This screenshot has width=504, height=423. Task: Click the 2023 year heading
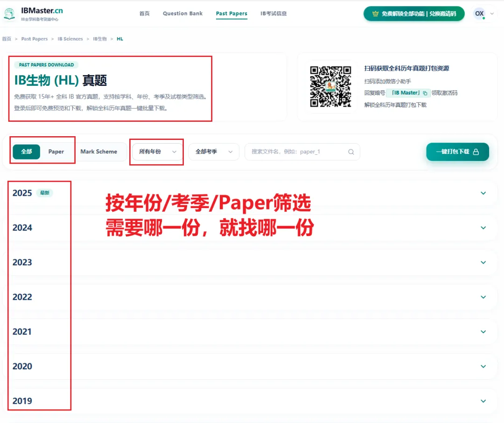(x=22, y=263)
